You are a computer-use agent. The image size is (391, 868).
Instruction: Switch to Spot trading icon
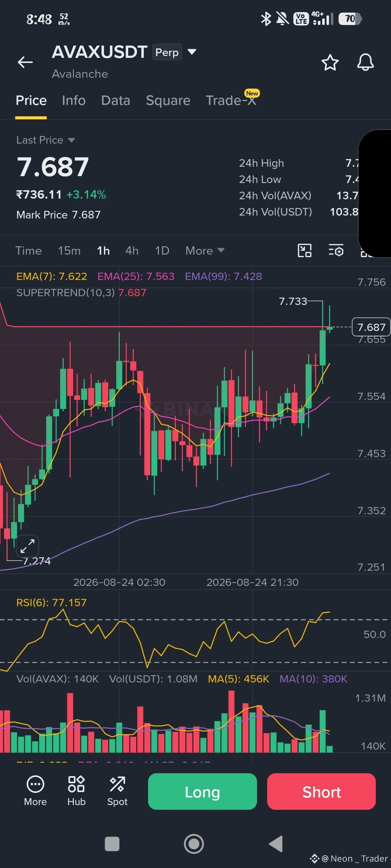117,791
